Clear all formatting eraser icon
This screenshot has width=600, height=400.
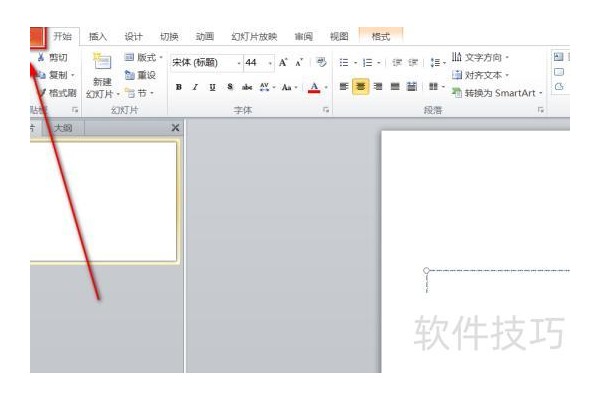click(x=321, y=62)
